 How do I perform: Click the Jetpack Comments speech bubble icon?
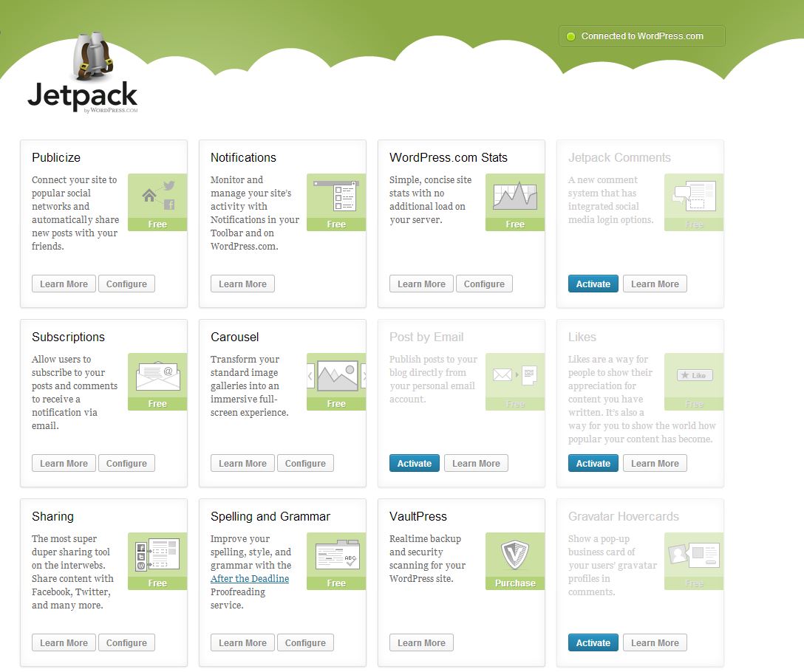[x=694, y=196]
